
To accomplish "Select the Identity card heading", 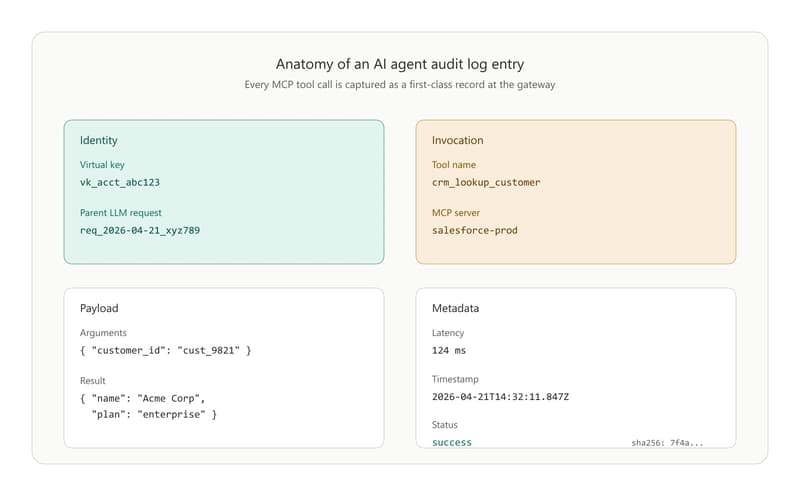I will point(98,140).
